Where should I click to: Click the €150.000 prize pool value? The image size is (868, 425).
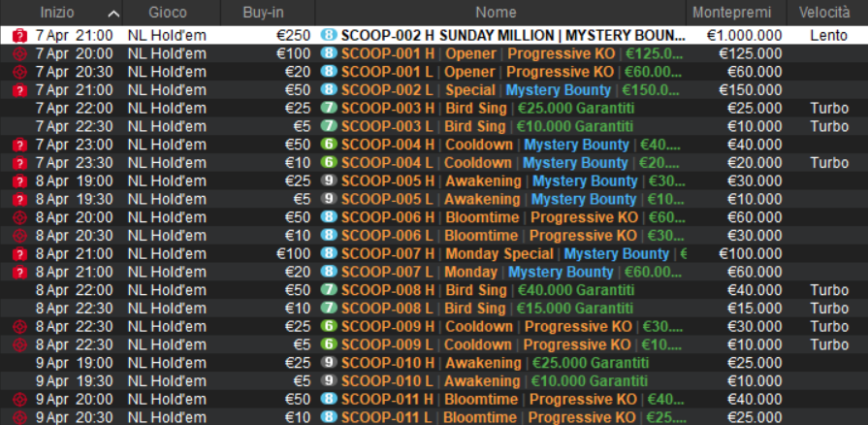(x=751, y=90)
